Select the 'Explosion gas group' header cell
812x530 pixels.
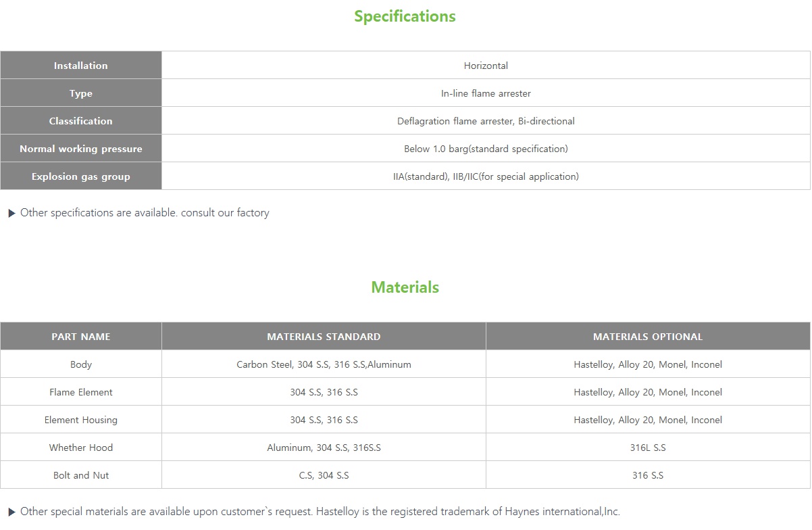[81, 176]
